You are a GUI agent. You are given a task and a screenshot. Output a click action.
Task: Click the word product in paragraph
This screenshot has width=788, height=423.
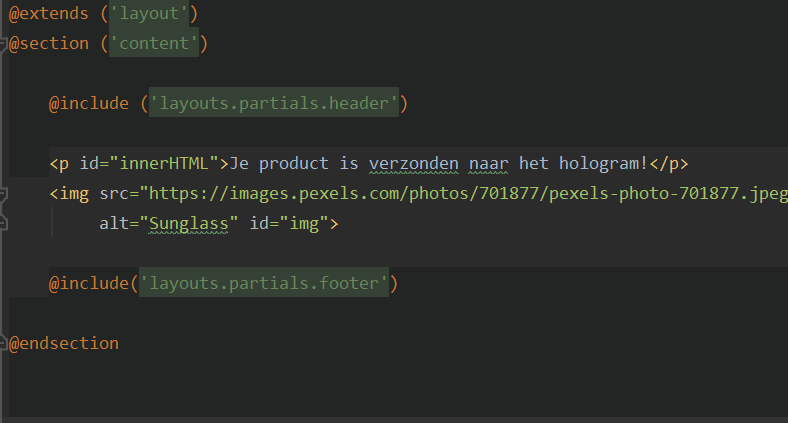pos(293,164)
